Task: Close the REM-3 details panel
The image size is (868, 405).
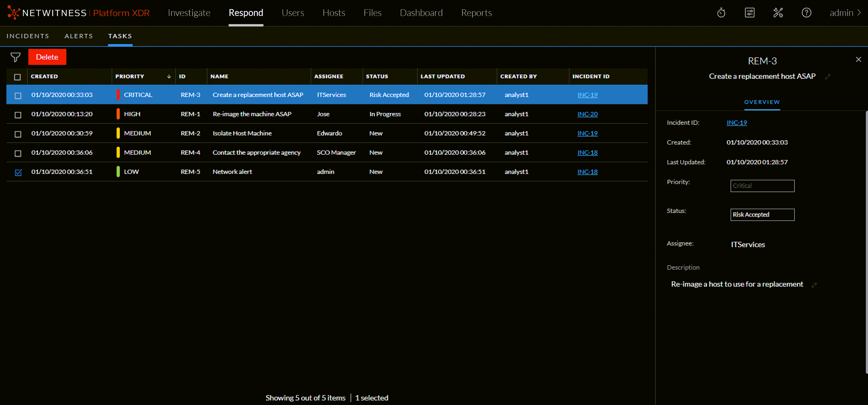Action: [858, 60]
